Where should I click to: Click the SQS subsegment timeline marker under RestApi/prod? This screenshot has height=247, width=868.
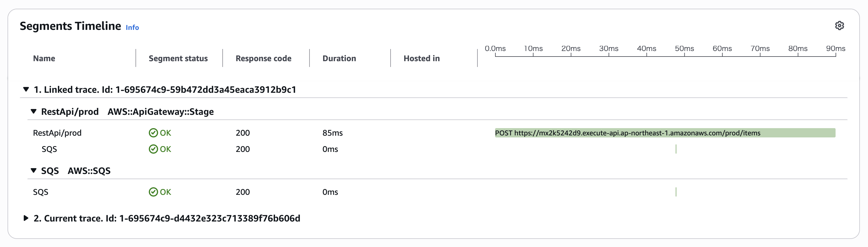click(x=676, y=149)
